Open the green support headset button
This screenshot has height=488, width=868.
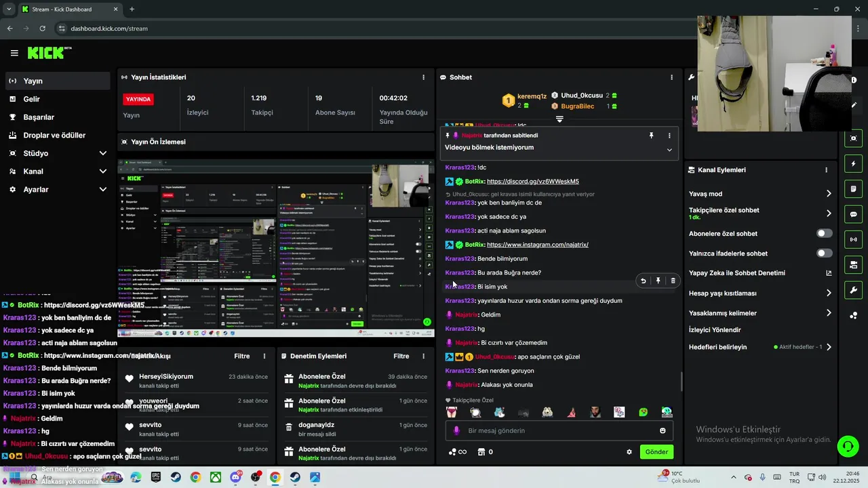848,446
